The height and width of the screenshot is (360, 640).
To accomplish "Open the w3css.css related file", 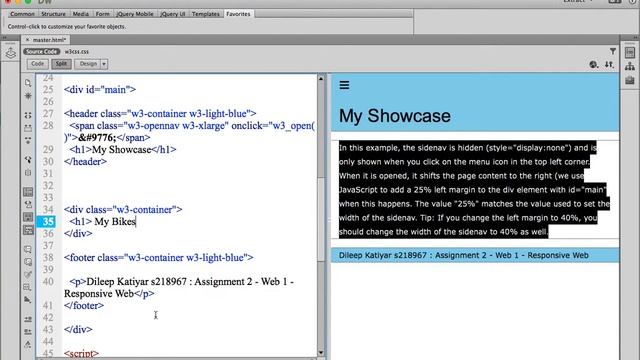I will click(77, 51).
